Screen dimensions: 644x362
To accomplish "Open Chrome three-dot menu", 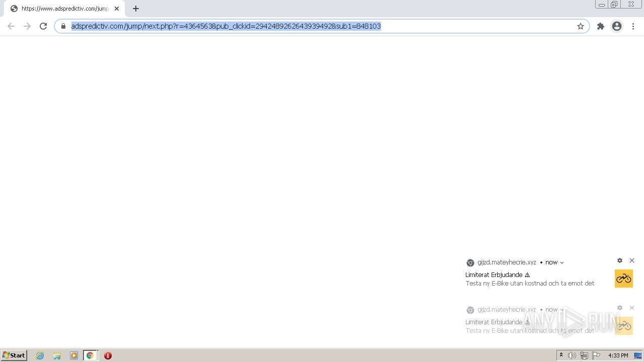I will (x=633, y=26).
